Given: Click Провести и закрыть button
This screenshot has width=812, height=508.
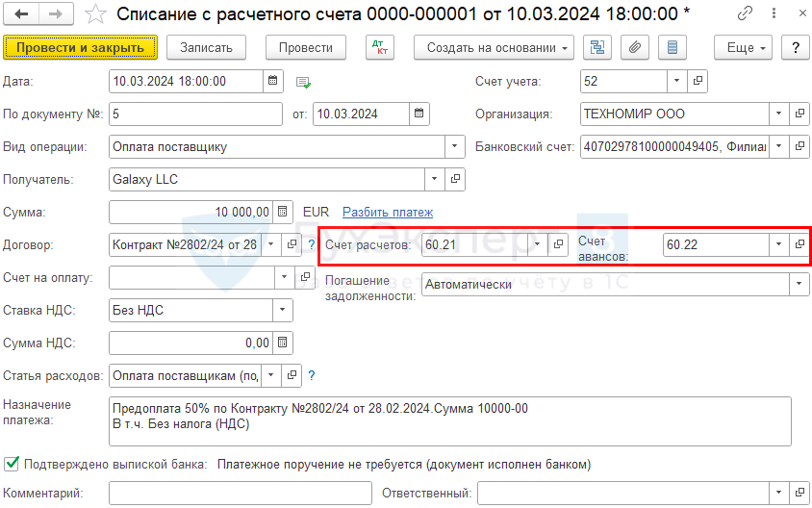Looking at the screenshot, I should tap(80, 47).
